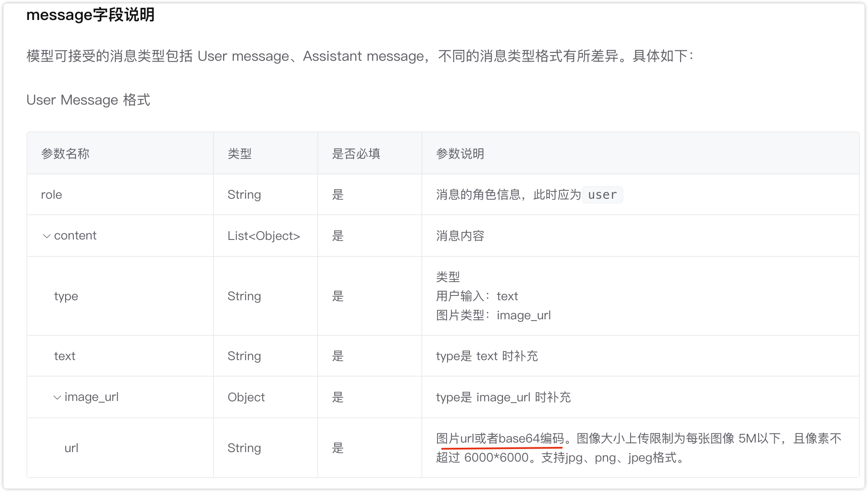Click underlined '图片url或者base64编码' text

[500, 439]
